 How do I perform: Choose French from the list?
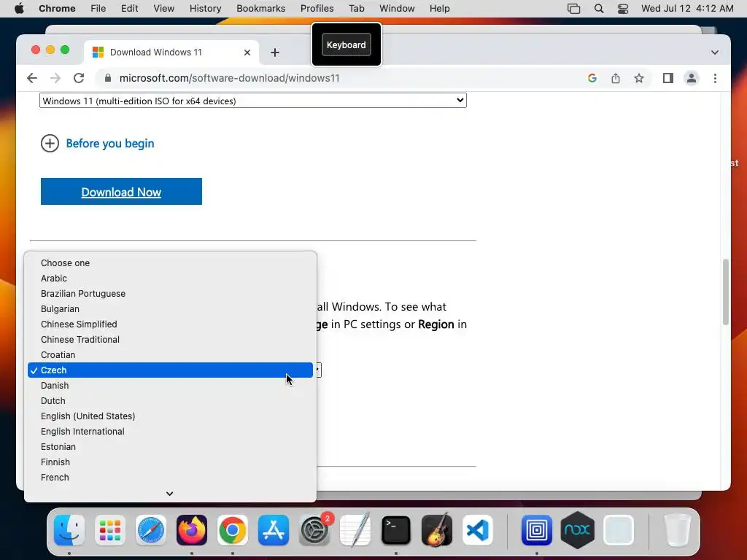(x=171, y=477)
